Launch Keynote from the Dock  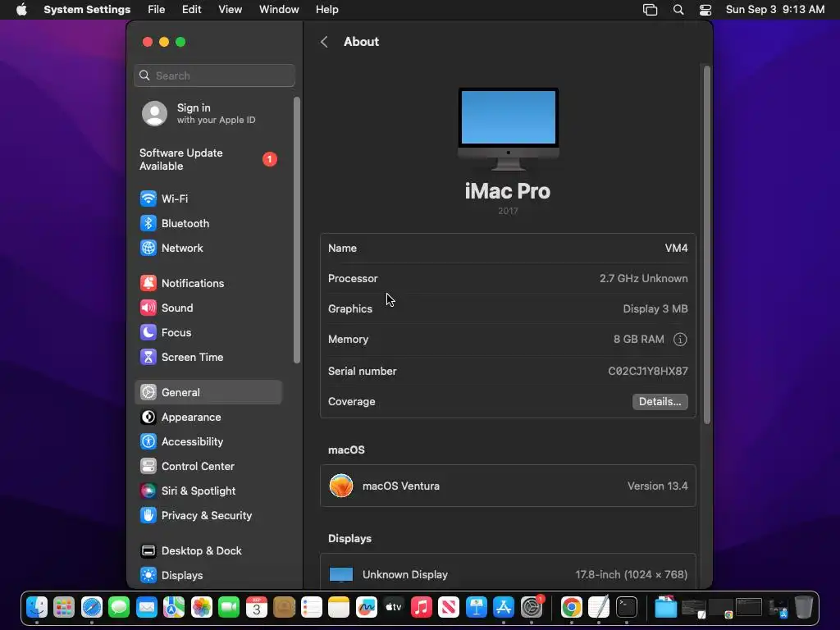tap(477, 608)
